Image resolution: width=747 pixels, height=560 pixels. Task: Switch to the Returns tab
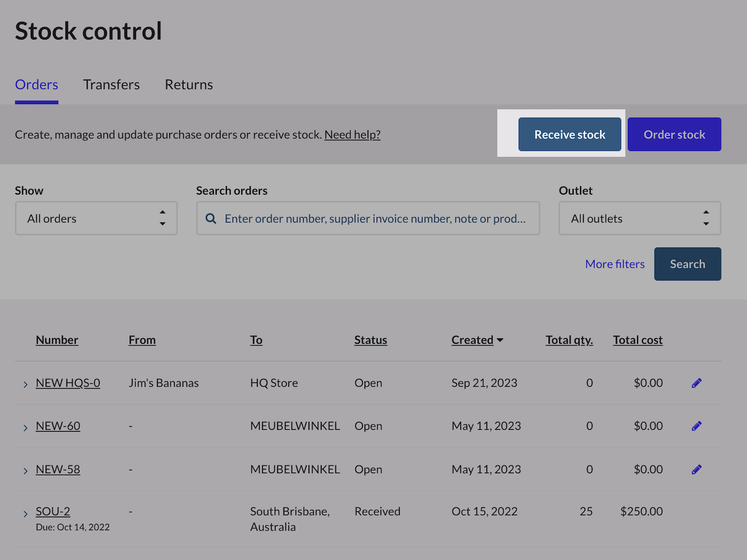point(189,84)
